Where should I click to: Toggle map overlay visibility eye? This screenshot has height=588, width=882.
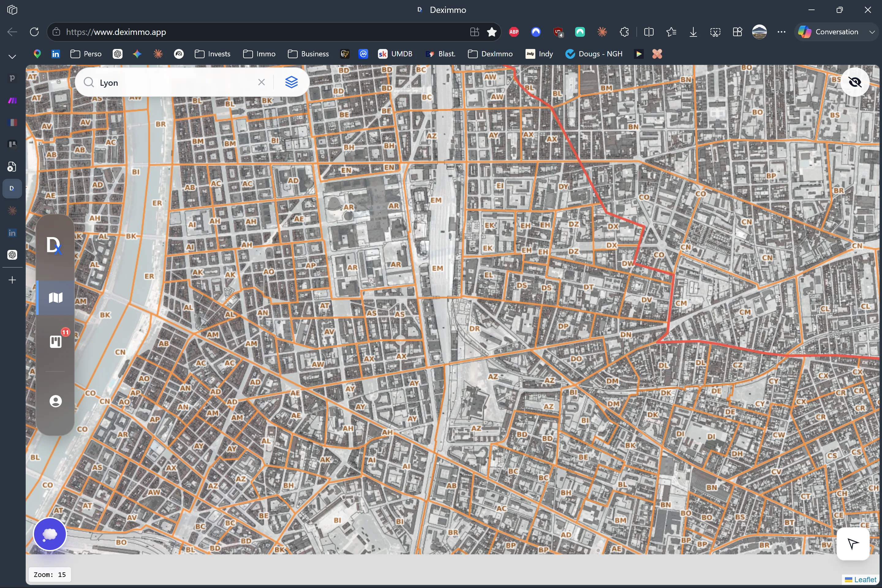pyautogui.click(x=855, y=82)
